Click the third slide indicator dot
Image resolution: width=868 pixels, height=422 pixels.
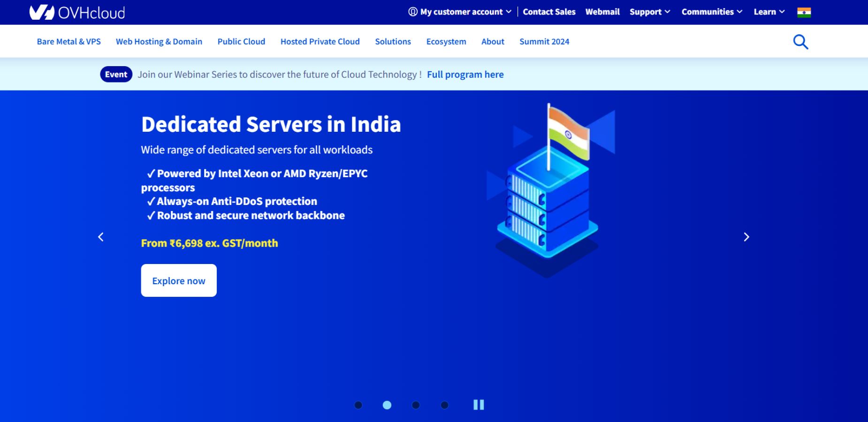pos(415,405)
